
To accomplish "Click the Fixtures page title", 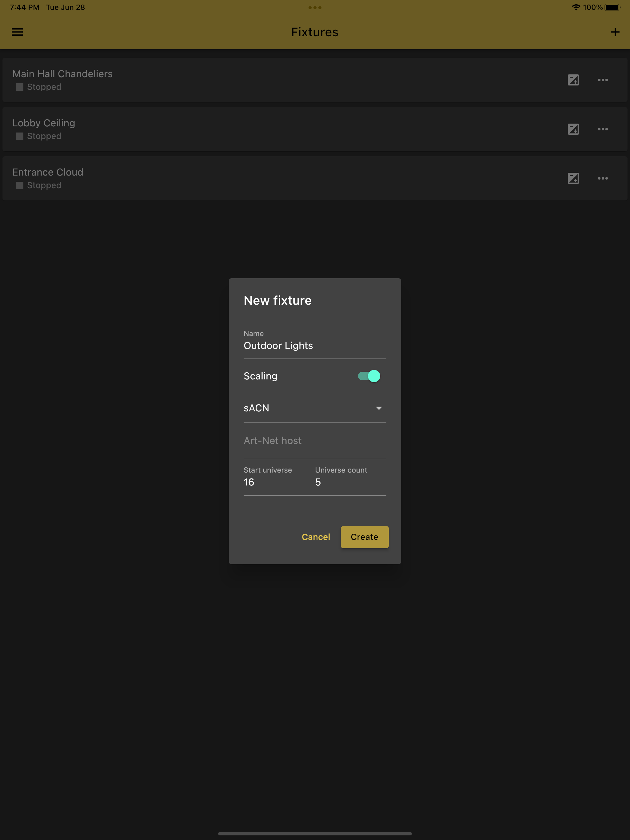I will coord(315,32).
